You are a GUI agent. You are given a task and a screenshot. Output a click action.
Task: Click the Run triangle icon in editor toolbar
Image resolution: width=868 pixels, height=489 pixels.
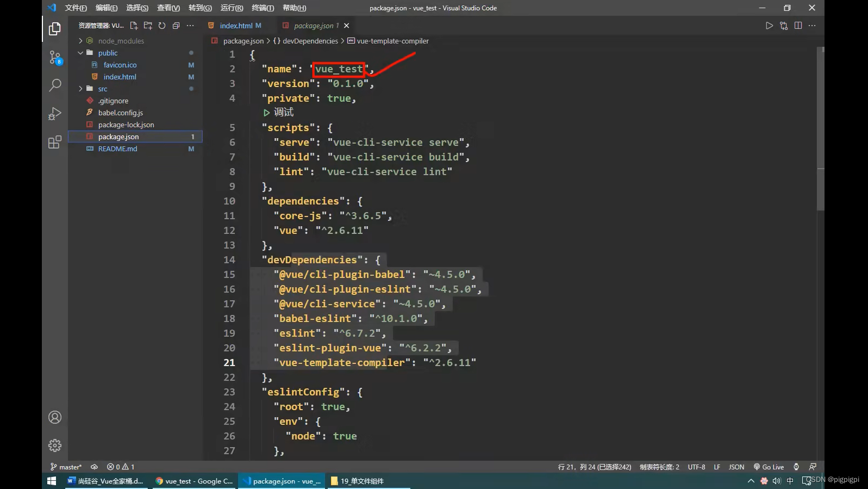click(x=769, y=26)
